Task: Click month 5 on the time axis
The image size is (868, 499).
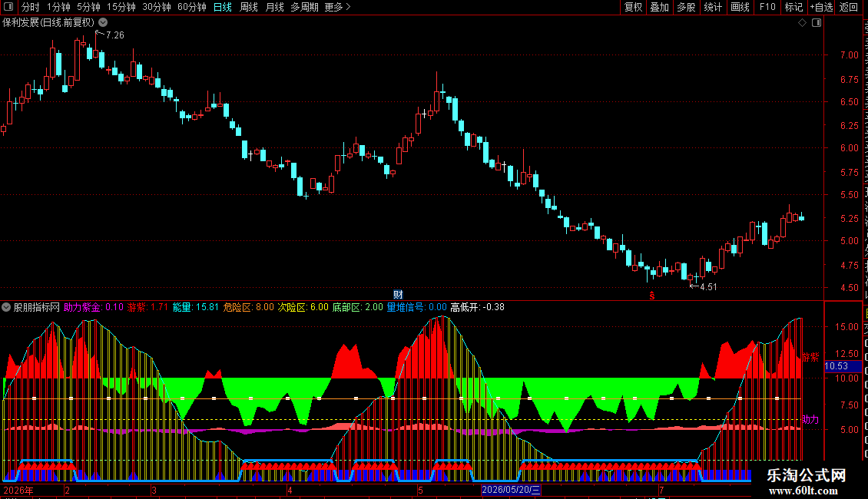Action: click(x=421, y=490)
